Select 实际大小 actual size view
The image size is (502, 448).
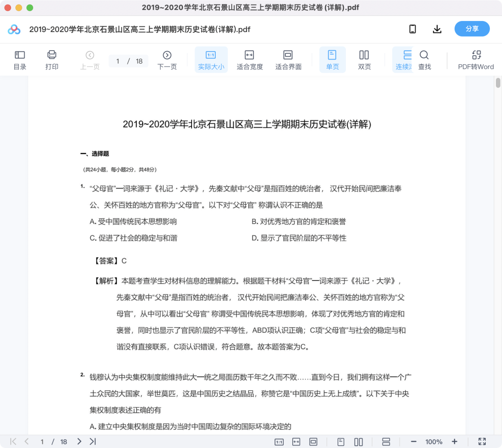point(211,60)
